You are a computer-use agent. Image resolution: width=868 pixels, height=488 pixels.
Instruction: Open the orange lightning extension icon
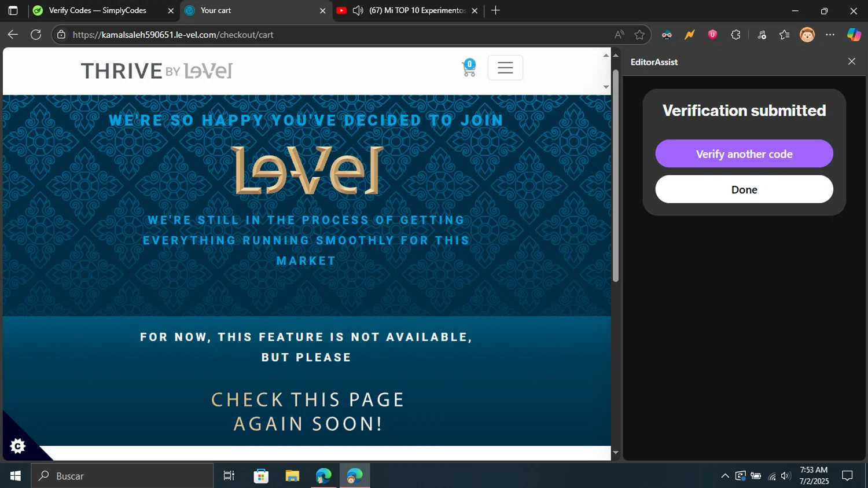point(689,35)
